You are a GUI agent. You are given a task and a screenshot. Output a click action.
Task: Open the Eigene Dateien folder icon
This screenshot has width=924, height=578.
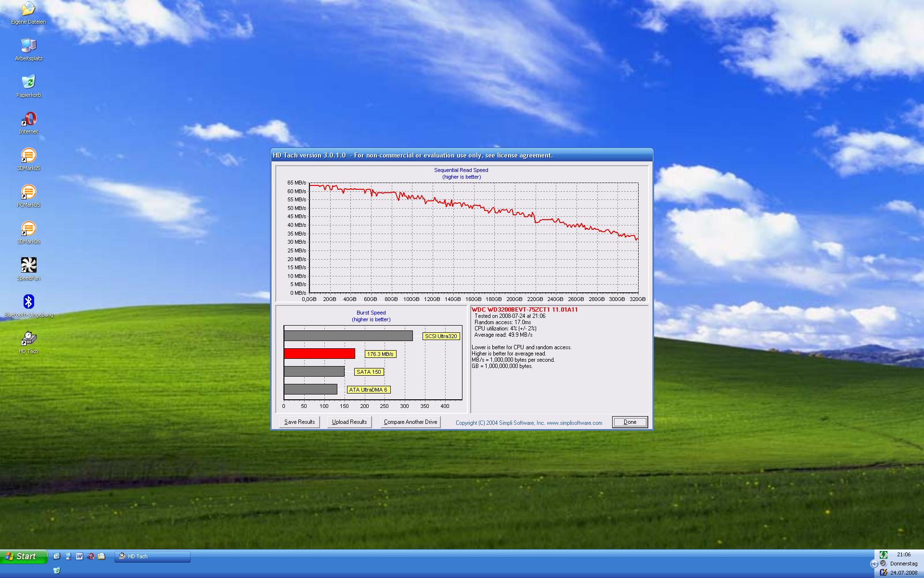[x=28, y=9]
